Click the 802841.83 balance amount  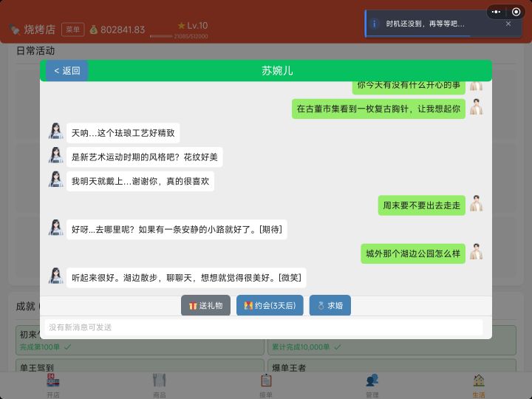point(123,30)
